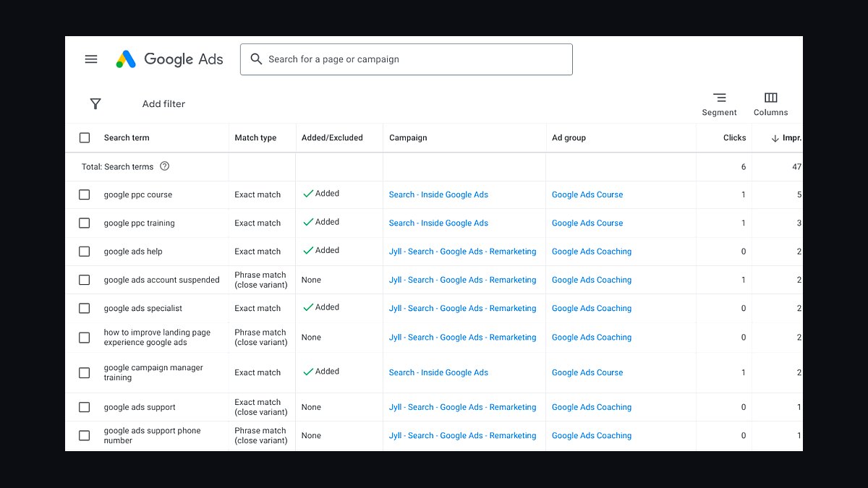Open Google Ads Course ad group, ppc training row
The width and height of the screenshot is (868, 488).
click(587, 223)
